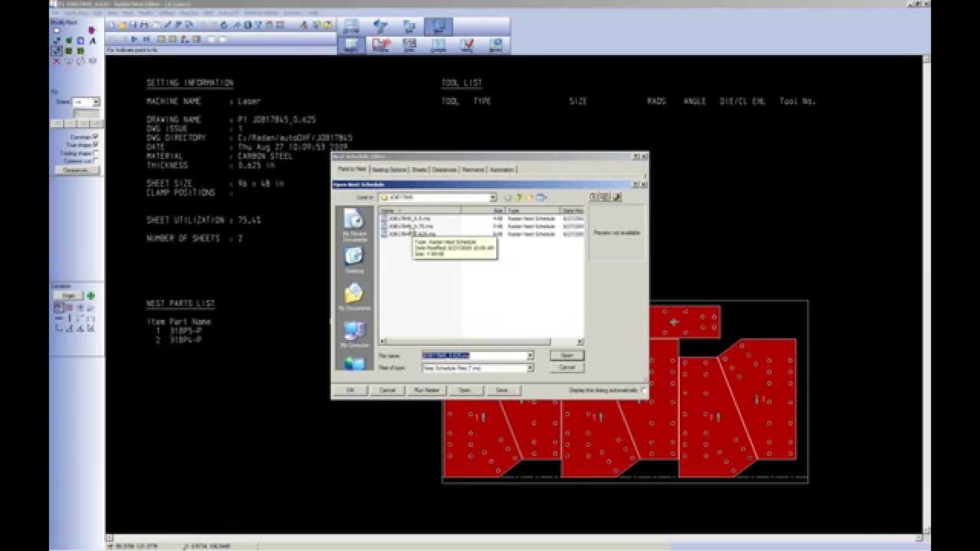The height and width of the screenshot is (551, 980).
Task: Open My Recent Documents shortcut
Action: coord(354,226)
